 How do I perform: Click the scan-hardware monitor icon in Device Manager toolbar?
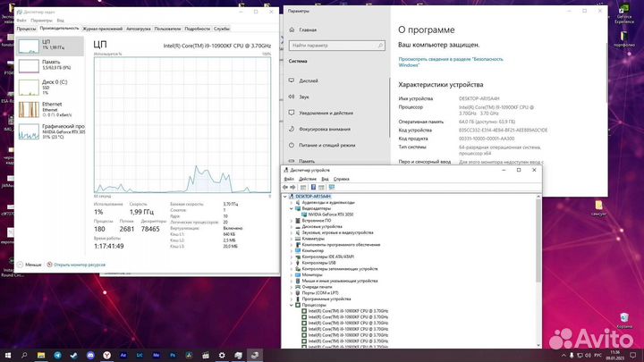click(x=332, y=187)
